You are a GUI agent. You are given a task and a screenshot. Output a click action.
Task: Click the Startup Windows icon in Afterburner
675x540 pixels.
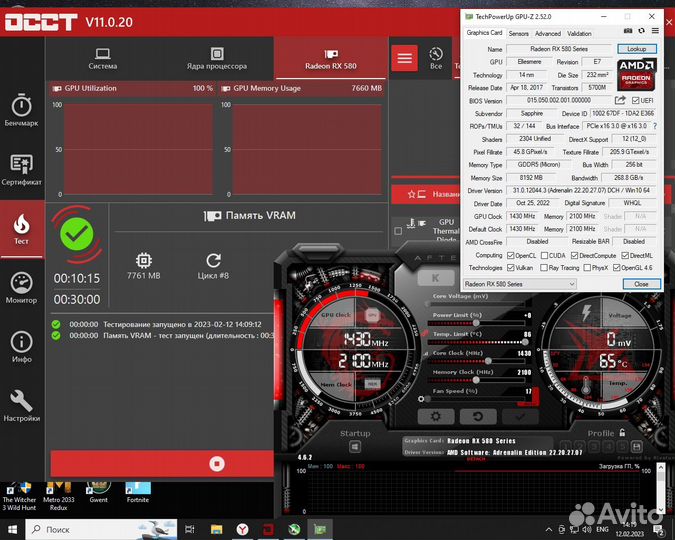point(355,447)
